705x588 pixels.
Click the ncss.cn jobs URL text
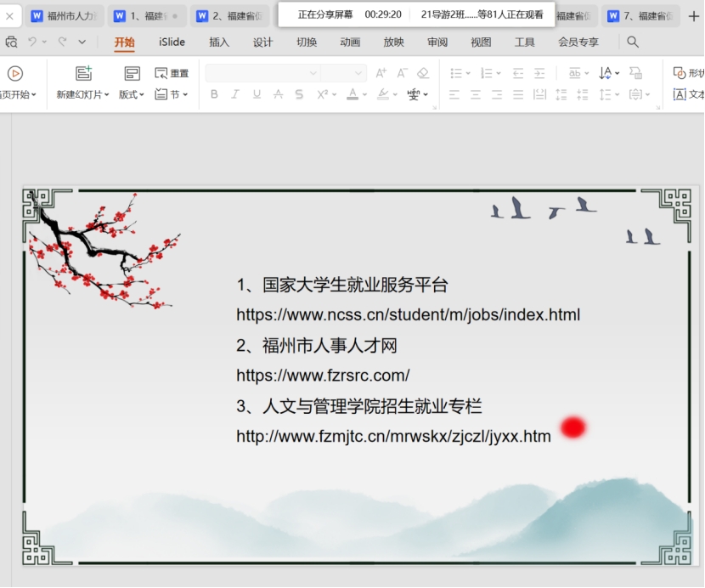(x=408, y=314)
